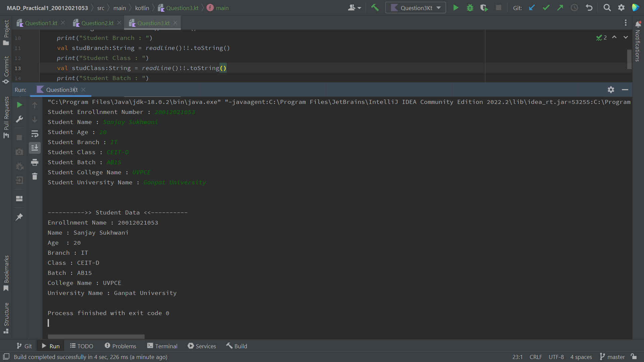Build the project using the hammer icon
This screenshot has width=644, height=362.
tap(375, 7)
